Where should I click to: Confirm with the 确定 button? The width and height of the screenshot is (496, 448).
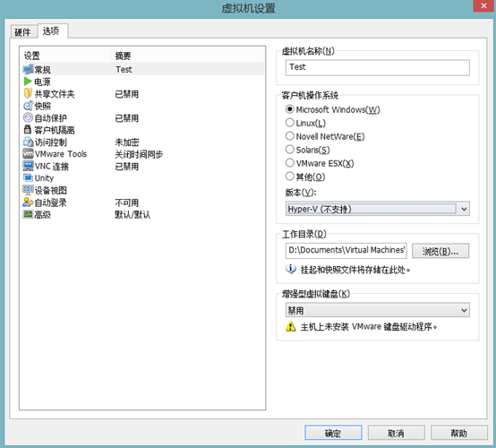click(333, 433)
